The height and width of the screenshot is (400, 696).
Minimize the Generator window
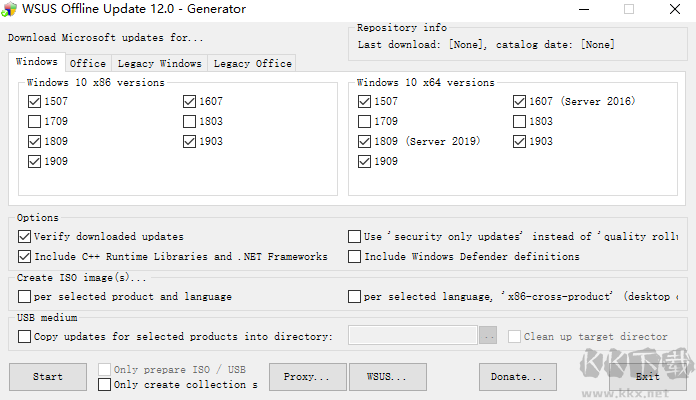584,9
